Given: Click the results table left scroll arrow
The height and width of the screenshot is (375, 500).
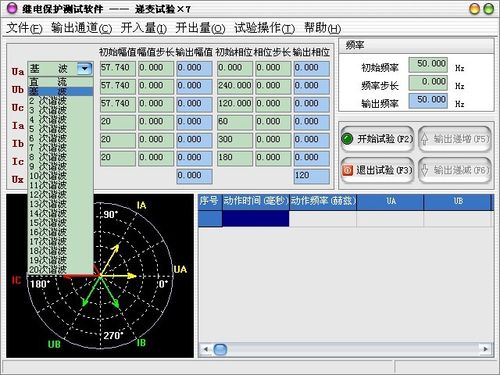Looking at the screenshot, I should [206, 349].
